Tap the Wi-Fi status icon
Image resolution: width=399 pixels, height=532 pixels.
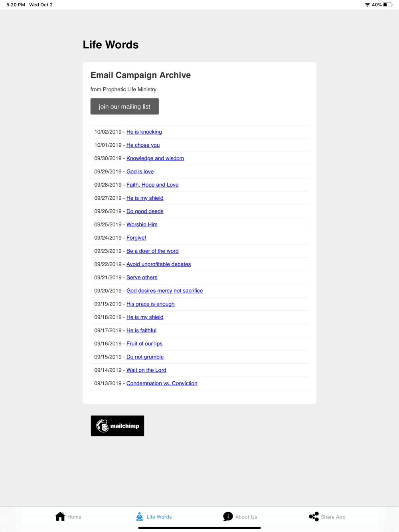pos(367,5)
